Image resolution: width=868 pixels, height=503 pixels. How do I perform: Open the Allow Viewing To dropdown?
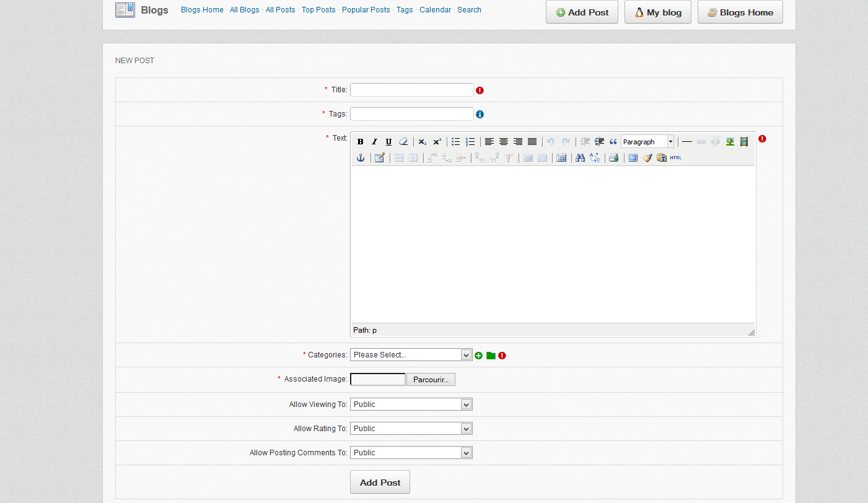411,405
